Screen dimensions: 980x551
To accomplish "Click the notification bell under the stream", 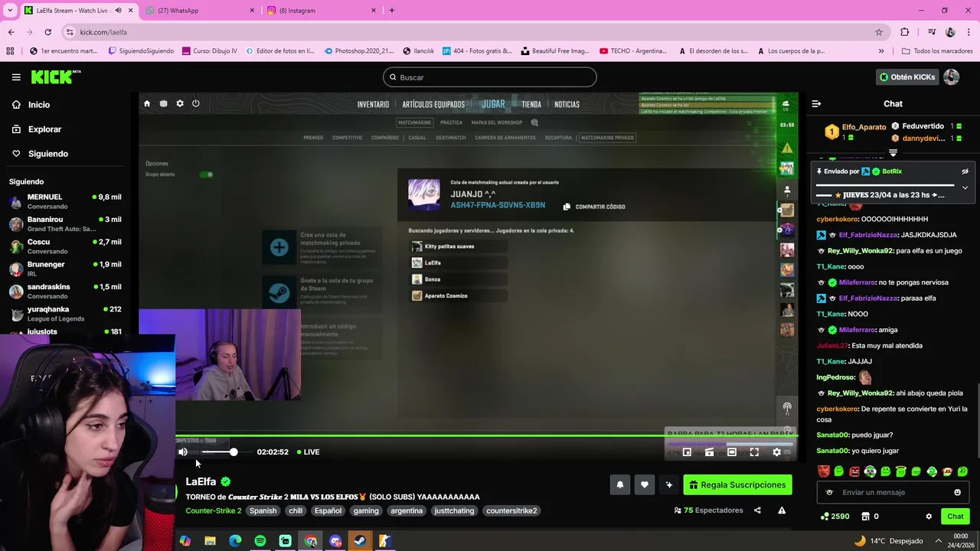I will 620,484.
